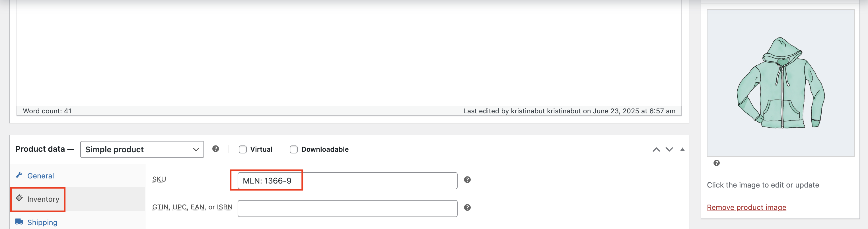Move Product data panel up
Image resolution: width=868 pixels, height=229 pixels.
click(x=656, y=150)
